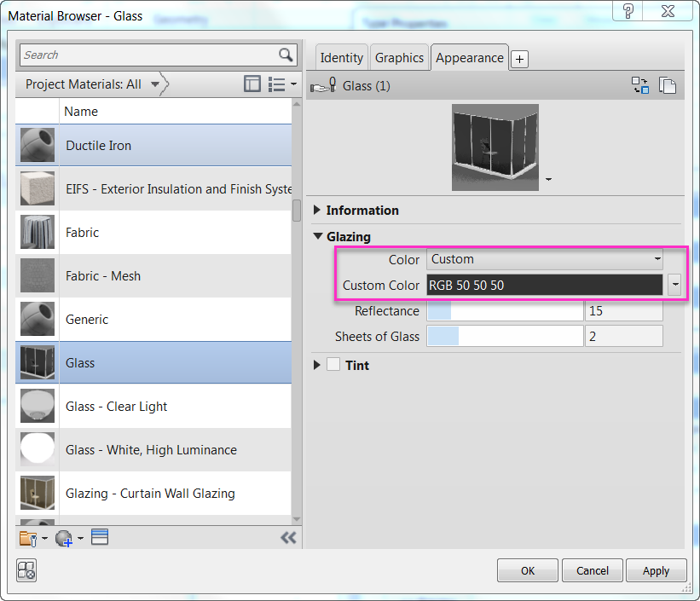This screenshot has height=601, width=700.
Task: Collapse the Glazing section
Action: (x=317, y=236)
